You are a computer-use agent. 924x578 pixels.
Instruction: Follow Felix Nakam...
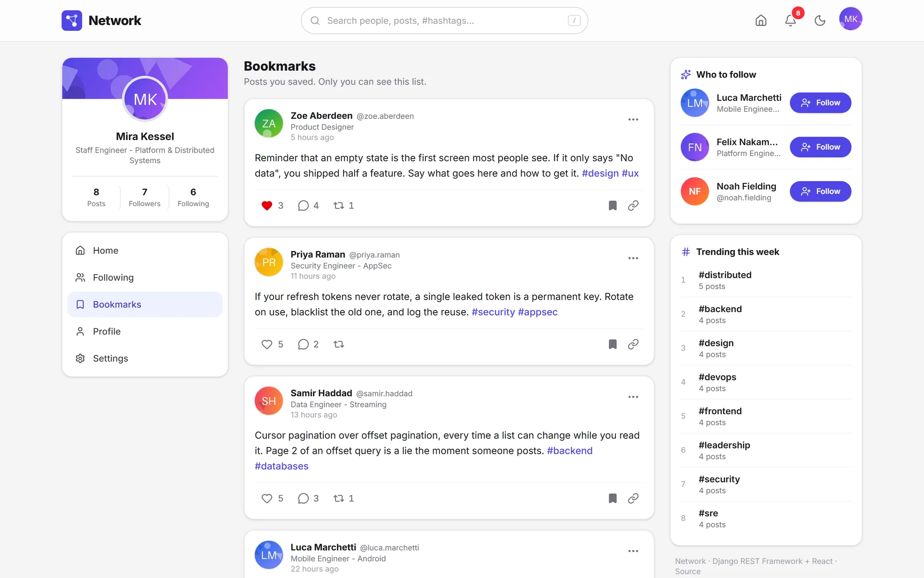pos(821,147)
